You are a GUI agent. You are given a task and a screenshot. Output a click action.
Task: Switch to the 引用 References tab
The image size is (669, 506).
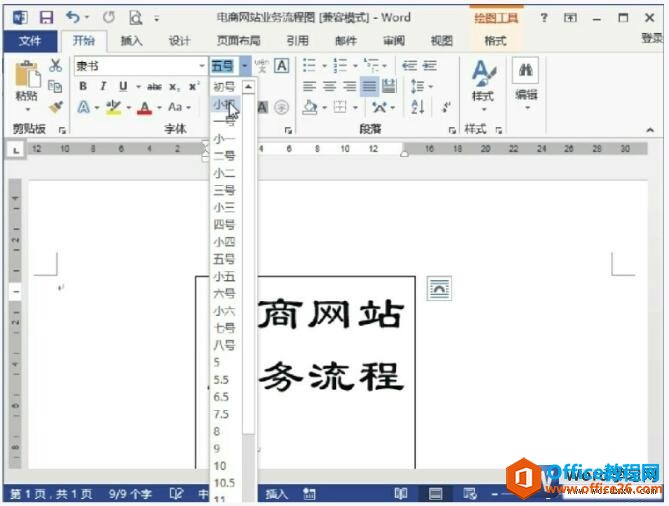click(x=297, y=41)
